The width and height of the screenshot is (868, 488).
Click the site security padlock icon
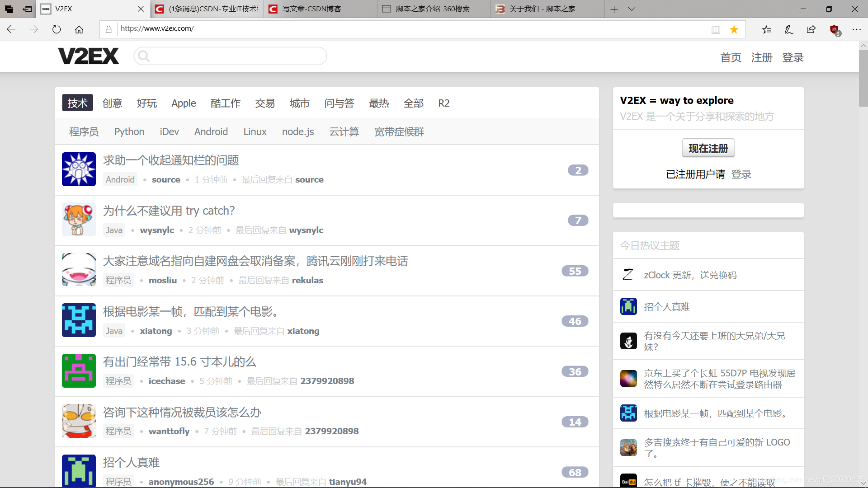tap(108, 29)
